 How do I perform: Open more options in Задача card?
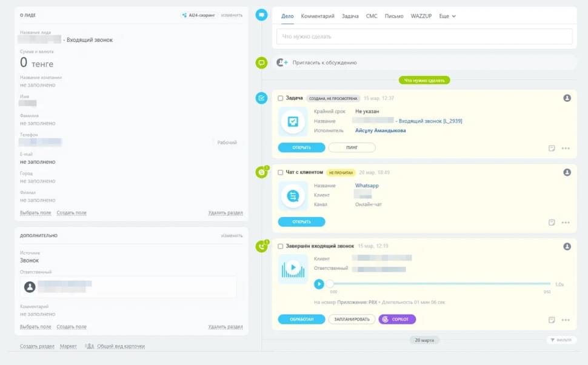566,148
